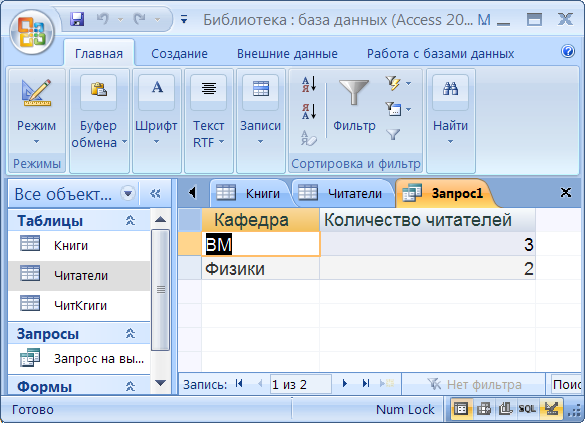Switch to the Главная ribbon tab
This screenshot has width=585, height=423.
point(99,54)
